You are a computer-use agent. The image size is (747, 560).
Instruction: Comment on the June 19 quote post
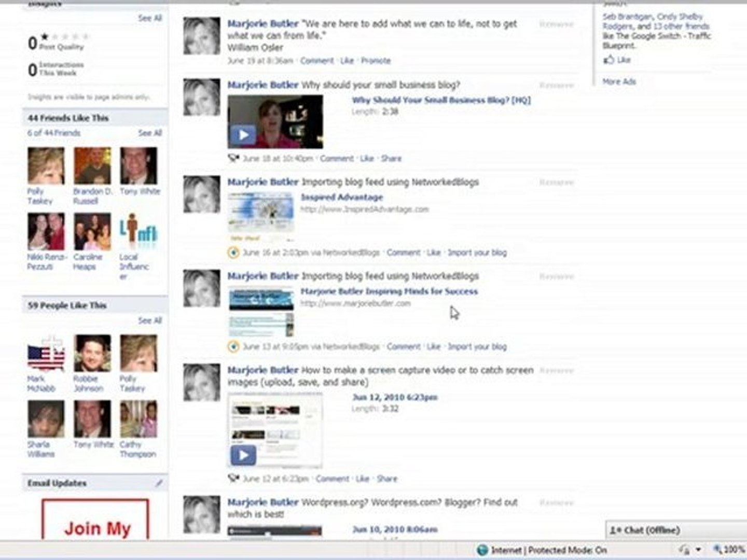tap(317, 61)
